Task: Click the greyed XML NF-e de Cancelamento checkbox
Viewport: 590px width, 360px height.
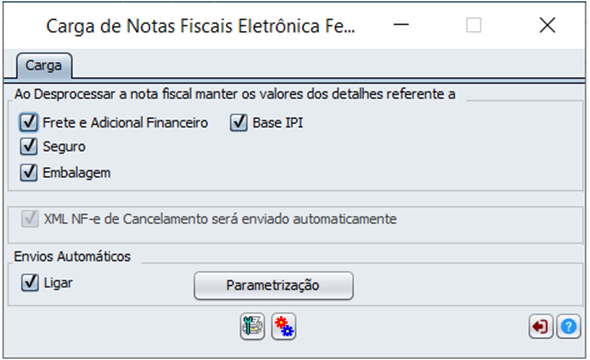Action: pos(30,219)
